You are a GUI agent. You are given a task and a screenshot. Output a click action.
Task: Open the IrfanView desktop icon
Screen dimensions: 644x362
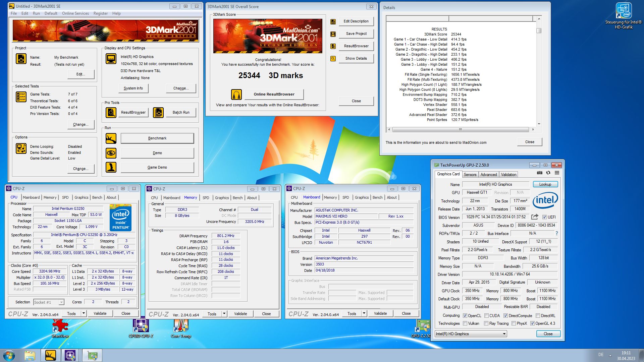point(60,328)
